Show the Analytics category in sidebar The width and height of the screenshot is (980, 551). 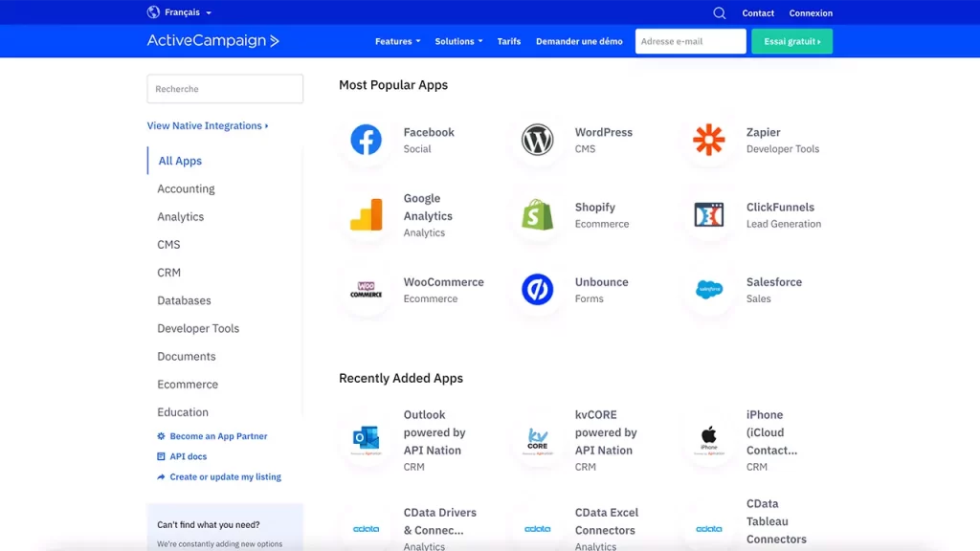(x=181, y=217)
